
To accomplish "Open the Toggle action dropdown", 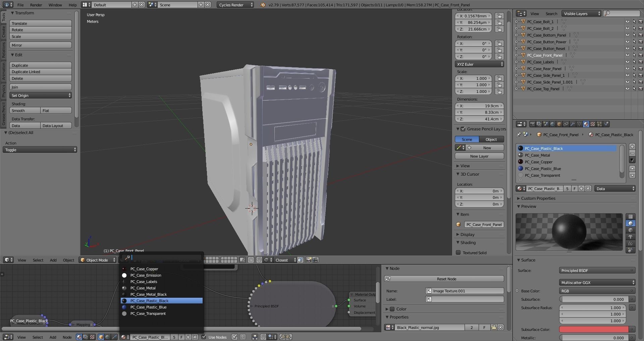I will pos(40,150).
